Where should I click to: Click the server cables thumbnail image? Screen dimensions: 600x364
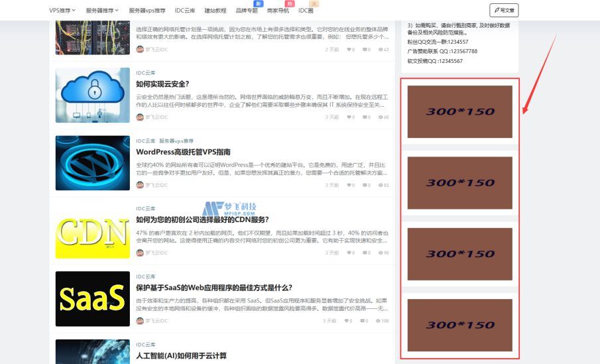[93, 38]
